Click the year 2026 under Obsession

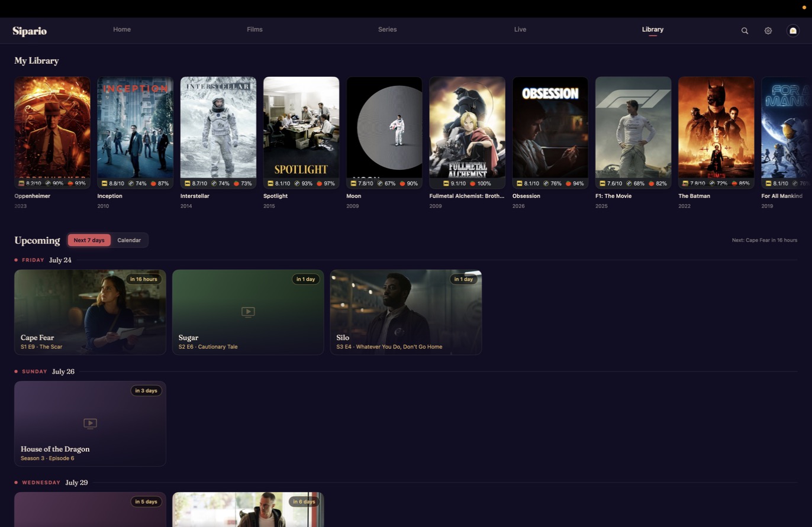tap(518, 206)
